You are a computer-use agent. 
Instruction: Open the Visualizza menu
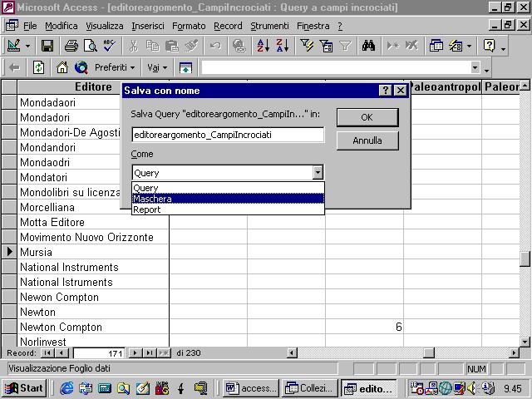point(105,26)
